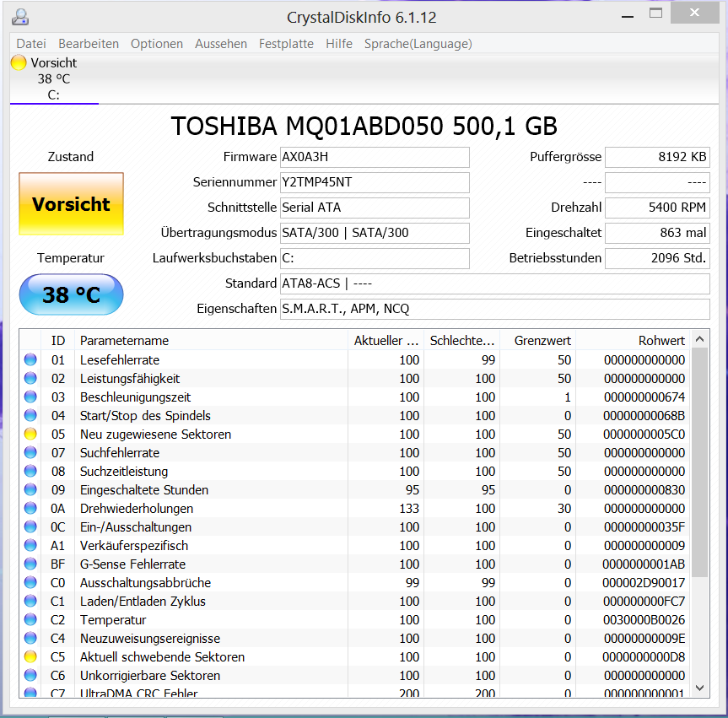Click the ID column header

click(x=58, y=340)
